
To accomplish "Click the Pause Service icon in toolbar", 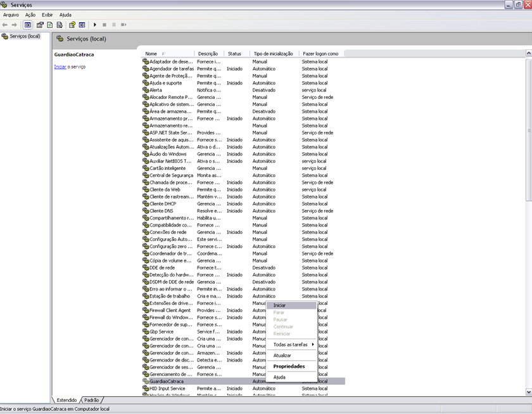I will 114,25.
